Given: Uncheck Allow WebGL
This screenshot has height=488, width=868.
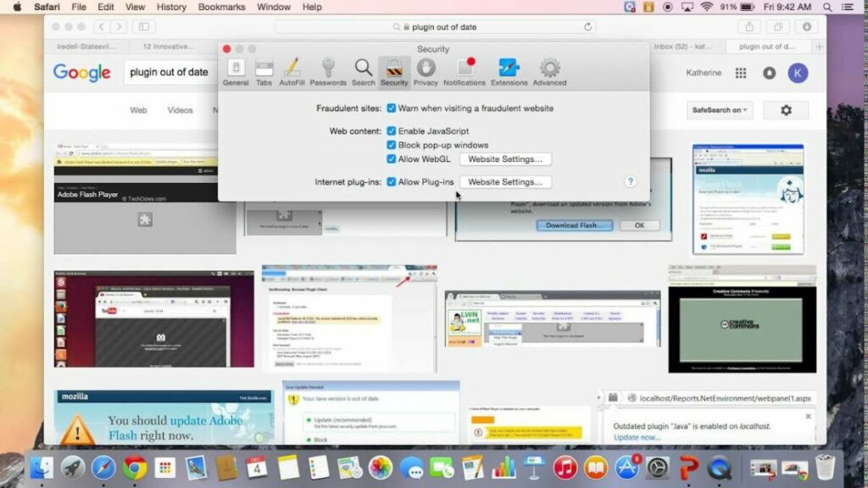Looking at the screenshot, I should click(391, 159).
